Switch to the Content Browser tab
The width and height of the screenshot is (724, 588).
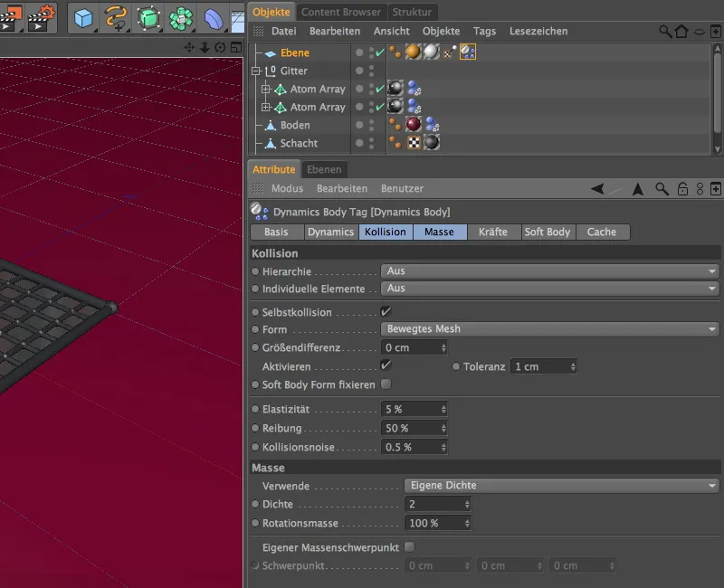point(341,12)
